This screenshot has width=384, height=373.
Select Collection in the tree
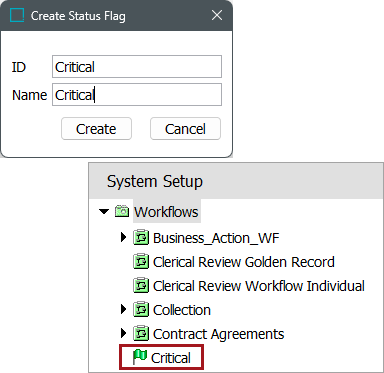(182, 310)
